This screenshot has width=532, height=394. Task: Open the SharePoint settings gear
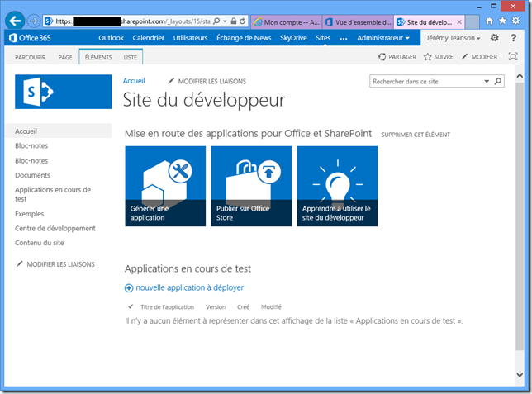point(494,38)
